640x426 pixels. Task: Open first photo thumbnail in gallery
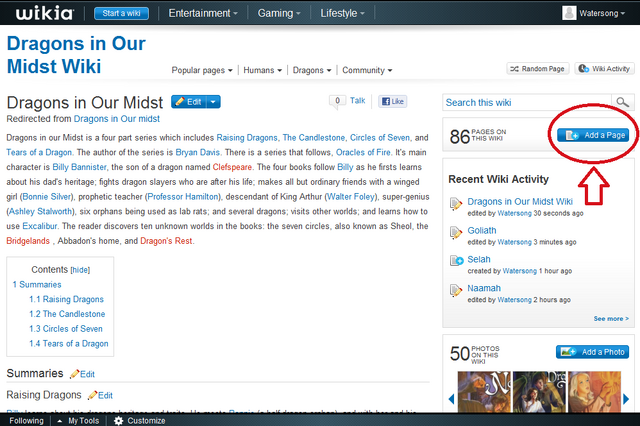(484, 392)
